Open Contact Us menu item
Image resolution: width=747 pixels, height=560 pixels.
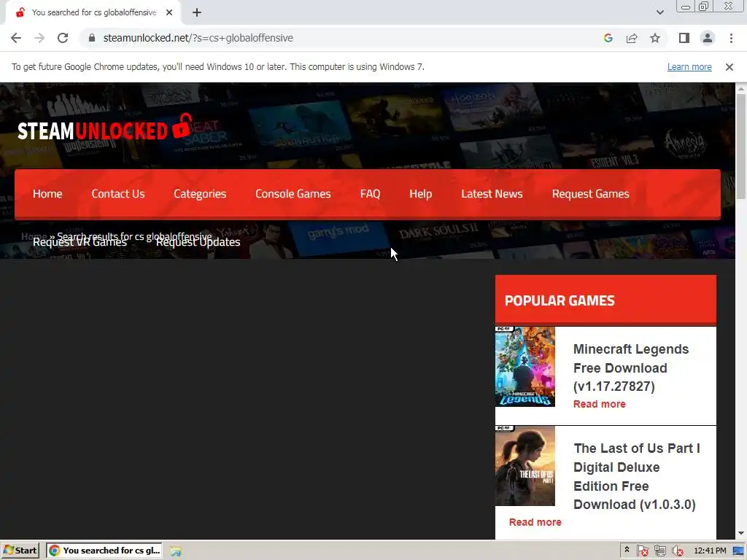(x=118, y=194)
